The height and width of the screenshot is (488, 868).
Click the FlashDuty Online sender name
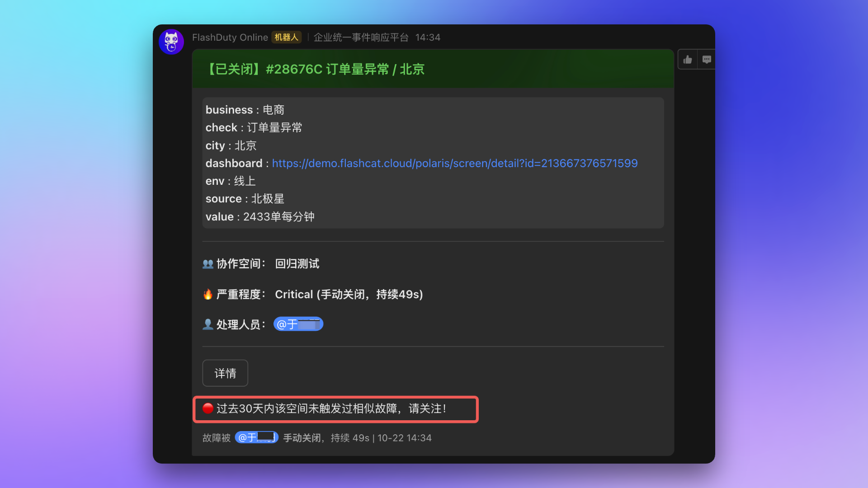point(230,38)
